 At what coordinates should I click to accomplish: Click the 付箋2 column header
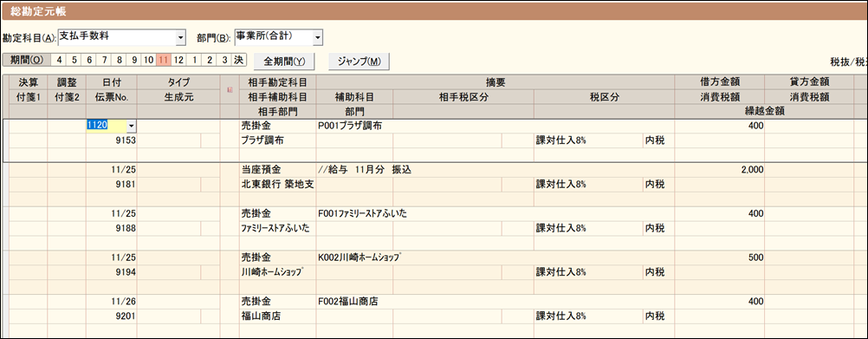[x=67, y=97]
